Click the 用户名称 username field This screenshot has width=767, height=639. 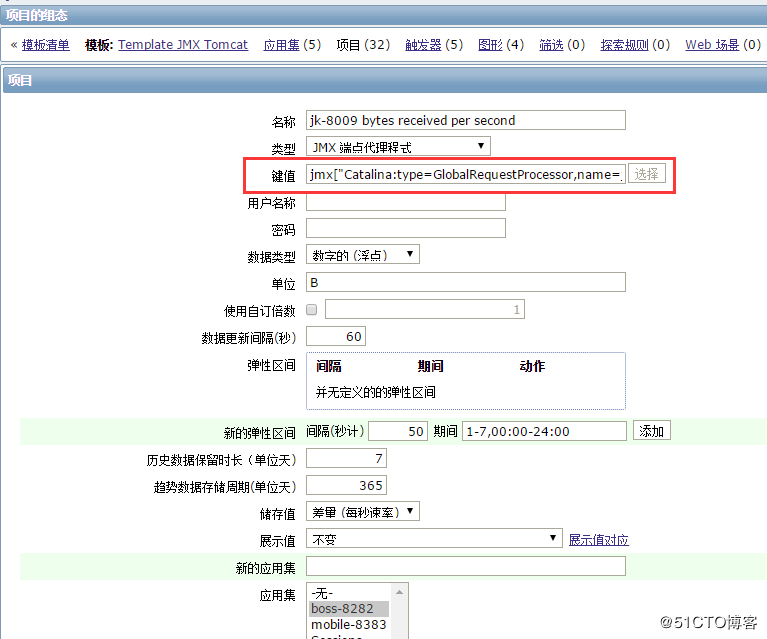406,202
